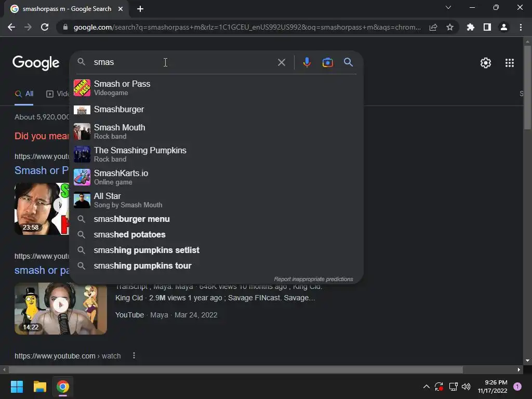The image size is (532, 399).
Task: Open the notification center badge
Action: tap(517, 387)
